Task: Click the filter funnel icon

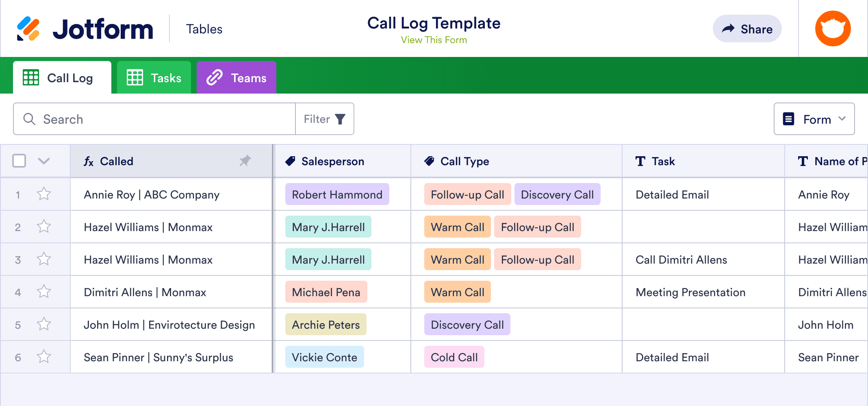Action: tap(340, 119)
